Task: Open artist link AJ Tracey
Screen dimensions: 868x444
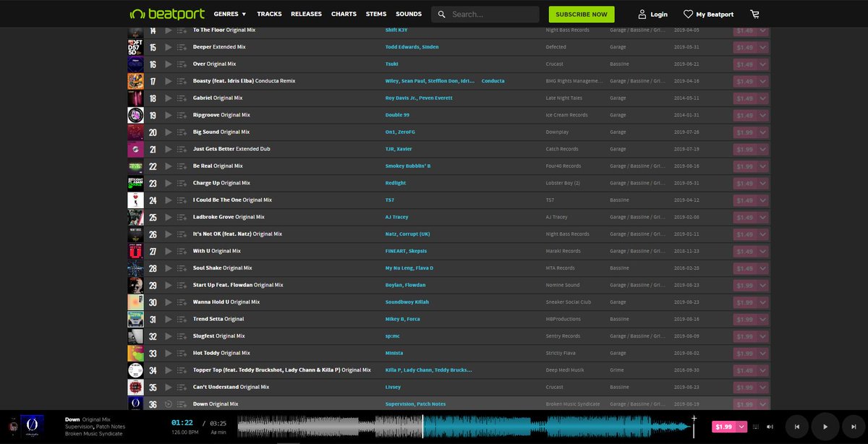Action: click(x=397, y=217)
